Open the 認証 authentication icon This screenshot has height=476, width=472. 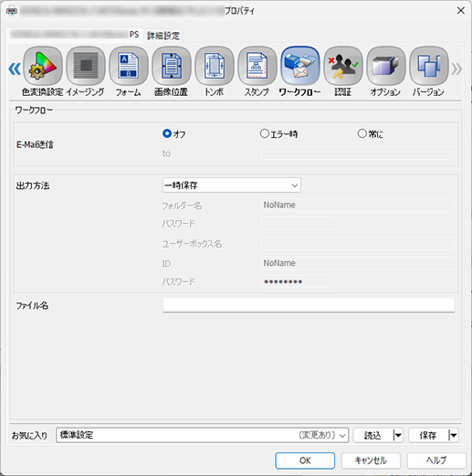click(x=343, y=66)
